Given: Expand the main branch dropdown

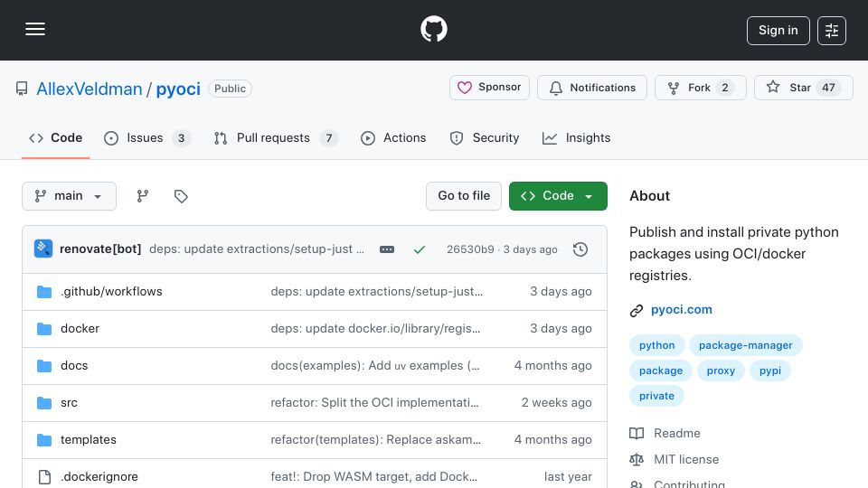Looking at the screenshot, I should [70, 196].
